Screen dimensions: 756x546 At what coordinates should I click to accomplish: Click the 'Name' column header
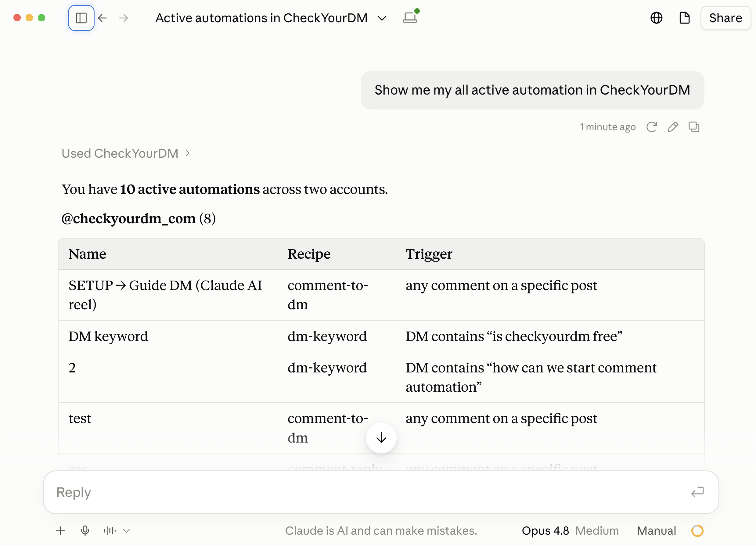pos(87,254)
